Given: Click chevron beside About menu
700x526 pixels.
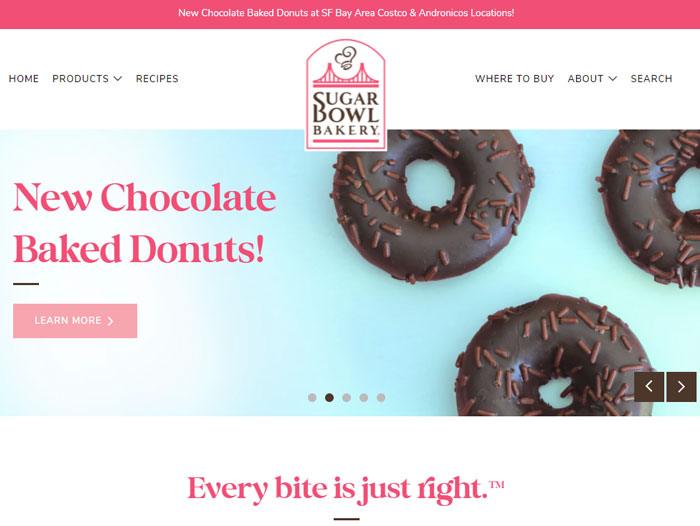Looking at the screenshot, I should (x=612, y=79).
